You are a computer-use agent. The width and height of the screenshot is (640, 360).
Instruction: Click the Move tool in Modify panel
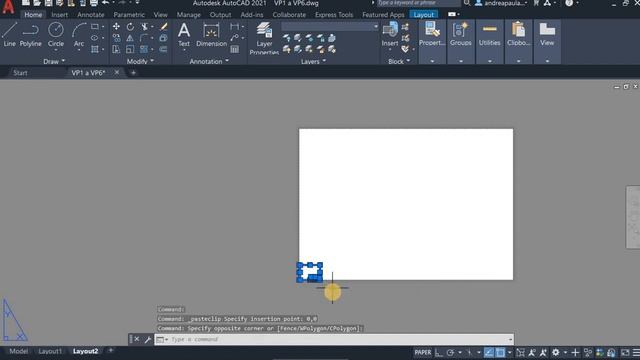point(116,27)
